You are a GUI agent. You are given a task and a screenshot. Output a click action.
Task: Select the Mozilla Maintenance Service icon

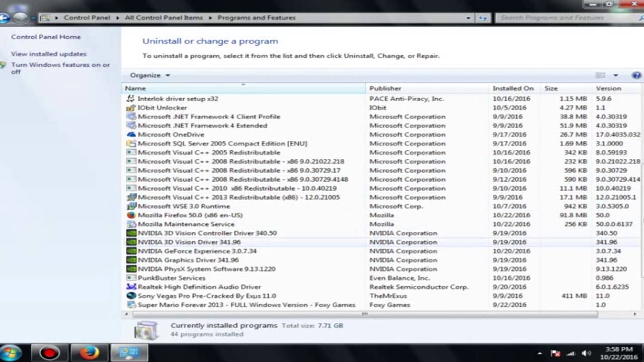pos(131,224)
